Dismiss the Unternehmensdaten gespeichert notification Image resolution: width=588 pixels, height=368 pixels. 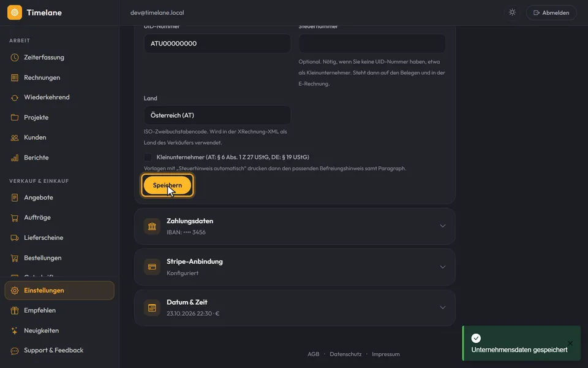570,343
